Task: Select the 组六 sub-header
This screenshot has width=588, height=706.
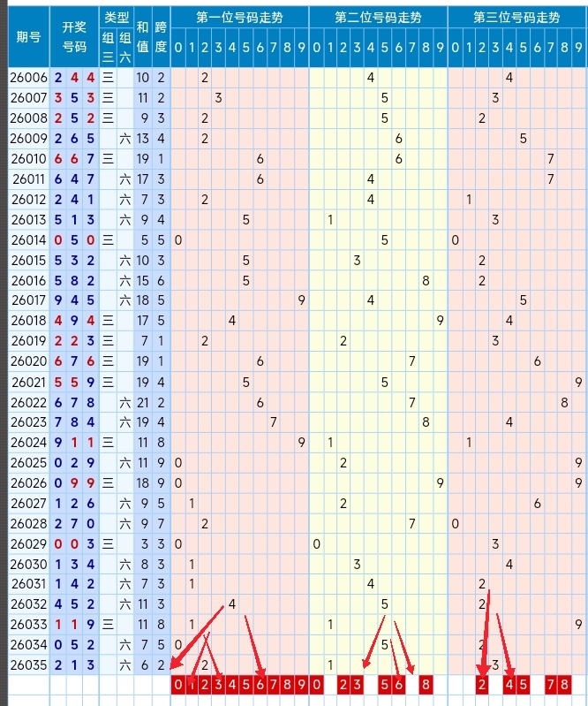Action: (125, 48)
